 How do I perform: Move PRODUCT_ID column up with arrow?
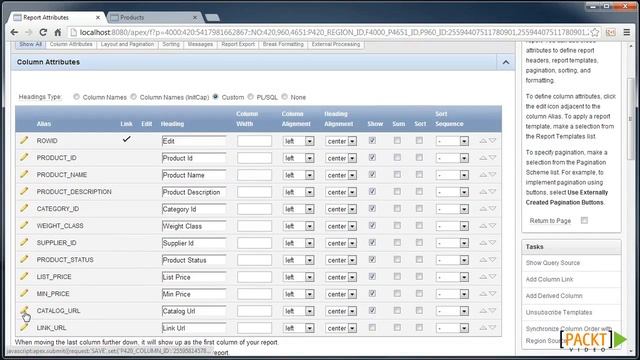[483, 158]
